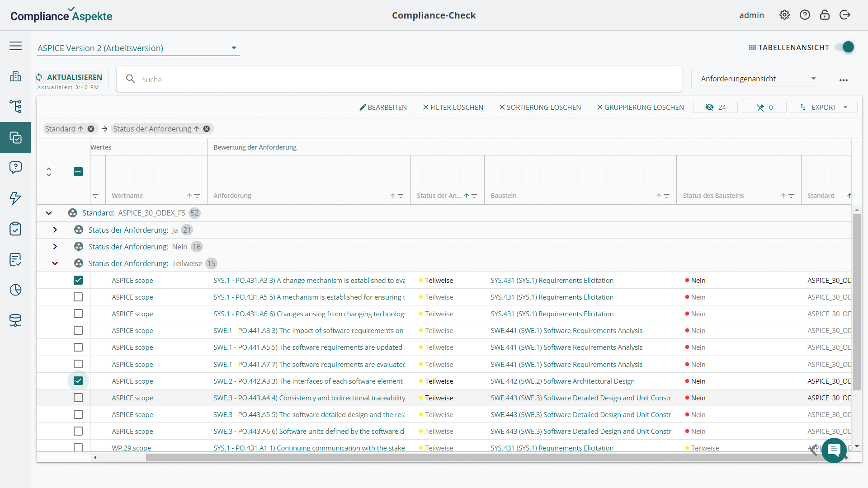Check the SWE.3 - PO.443.A4 row checkbox
This screenshot has height=488, width=868.
click(x=78, y=398)
